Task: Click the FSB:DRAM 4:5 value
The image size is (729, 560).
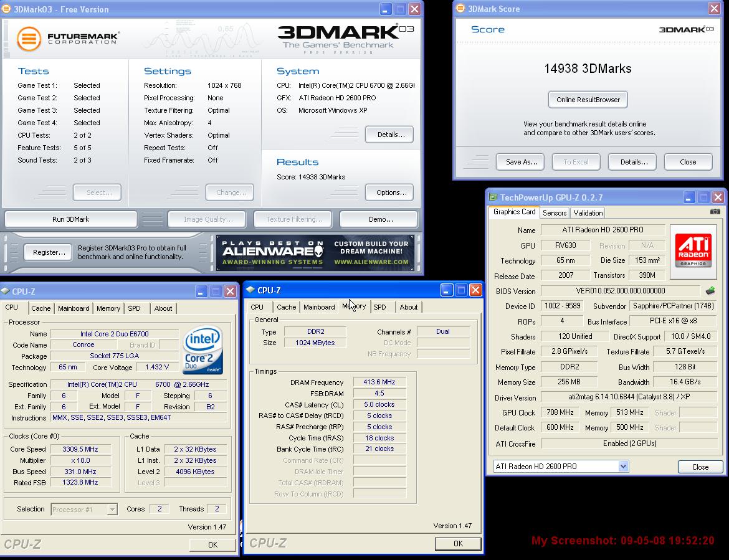Action: point(379,393)
